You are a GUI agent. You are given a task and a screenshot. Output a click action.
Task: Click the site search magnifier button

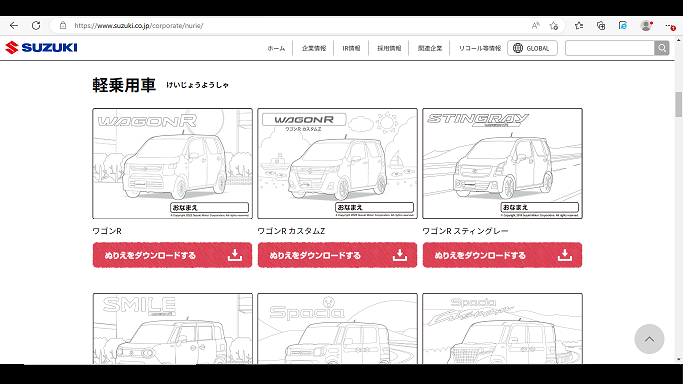[662, 48]
